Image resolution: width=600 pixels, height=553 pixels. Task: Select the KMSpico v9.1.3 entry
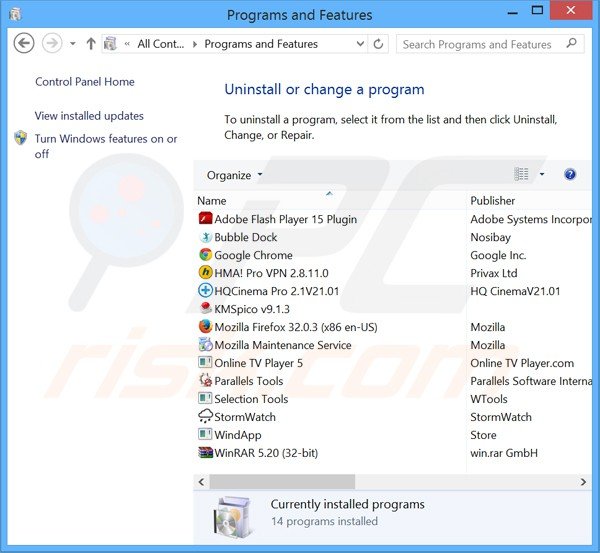point(252,309)
